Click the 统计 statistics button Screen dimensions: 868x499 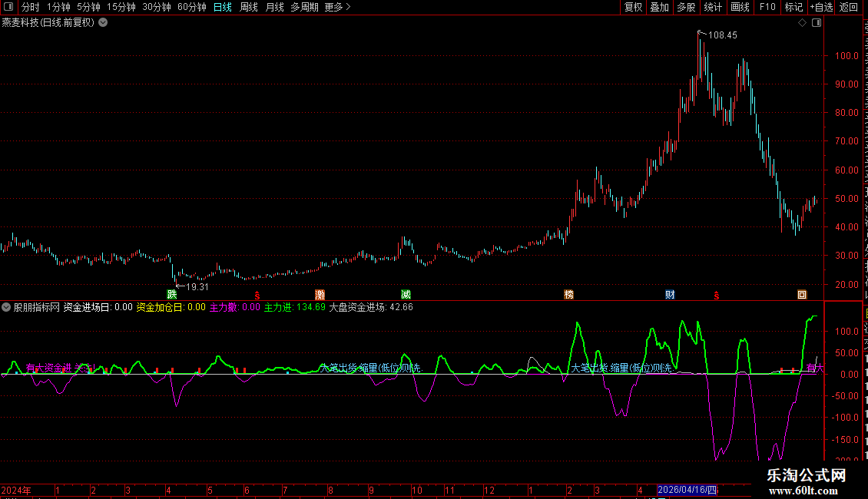(713, 7)
